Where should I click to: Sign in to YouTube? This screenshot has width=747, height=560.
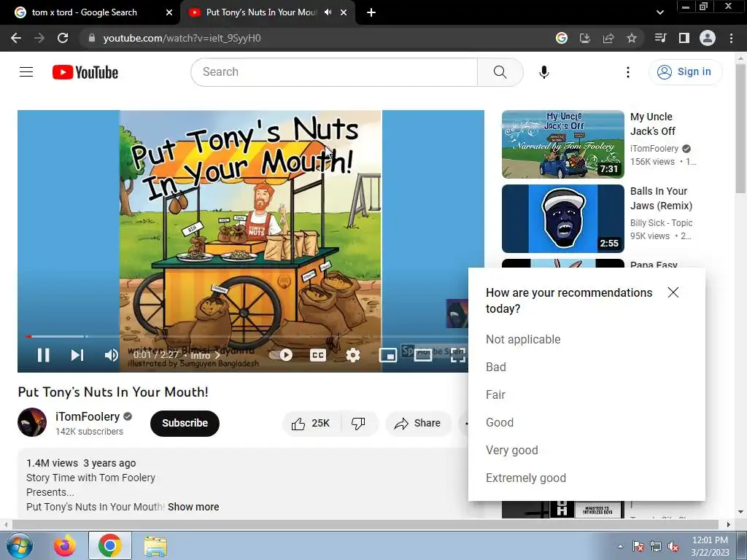point(685,72)
